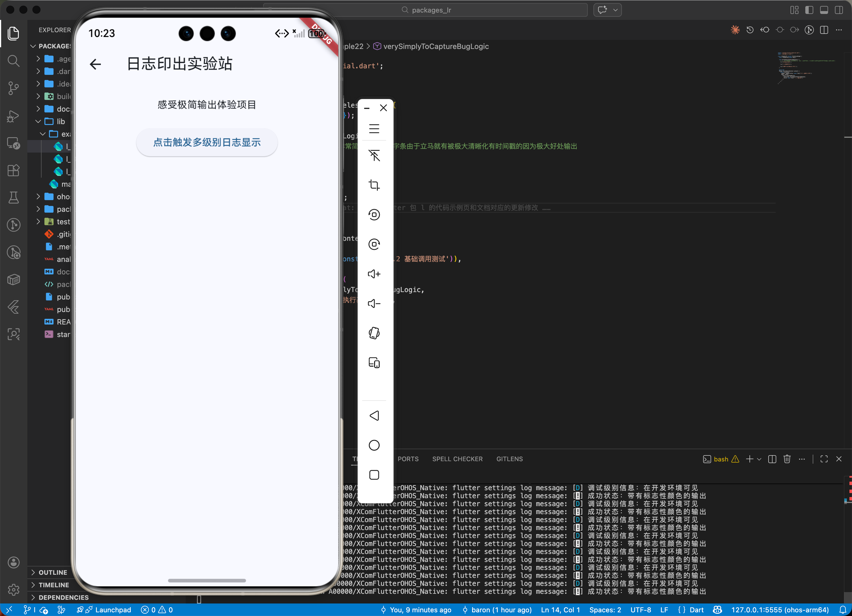The height and width of the screenshot is (616, 852).
Task: Open the Extensions view icon
Action: point(13,171)
